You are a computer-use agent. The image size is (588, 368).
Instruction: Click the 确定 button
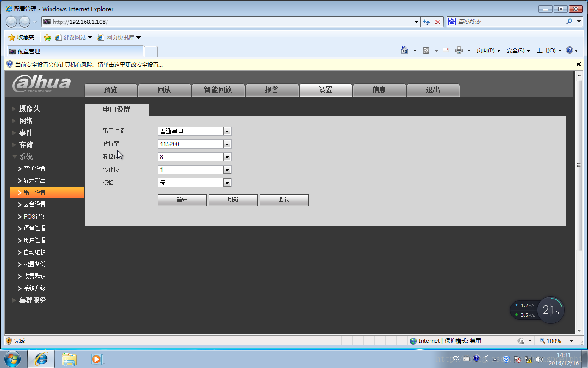coord(182,200)
